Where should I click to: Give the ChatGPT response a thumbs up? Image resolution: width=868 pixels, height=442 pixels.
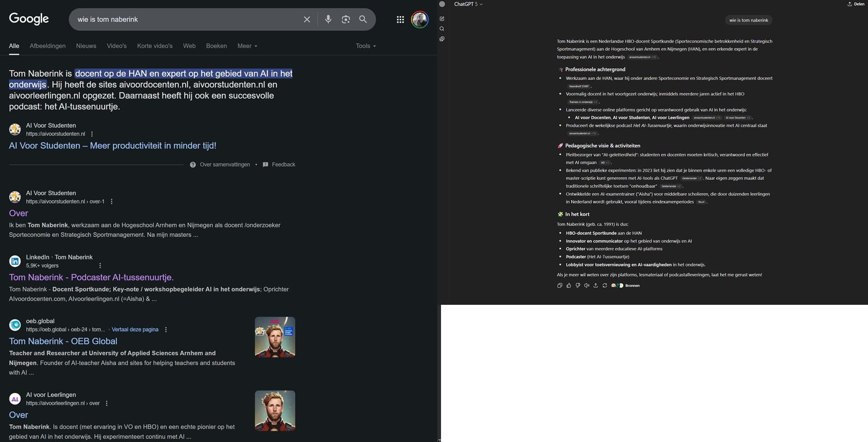pos(568,285)
